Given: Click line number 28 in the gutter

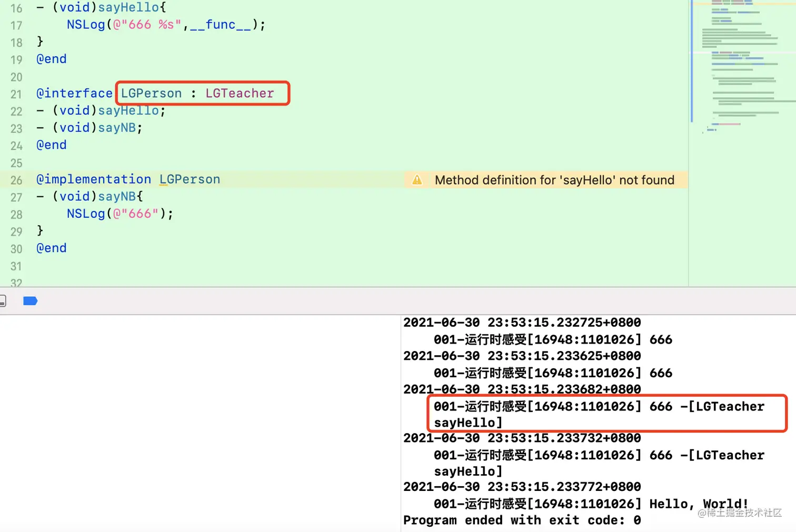Looking at the screenshot, I should (x=16, y=215).
